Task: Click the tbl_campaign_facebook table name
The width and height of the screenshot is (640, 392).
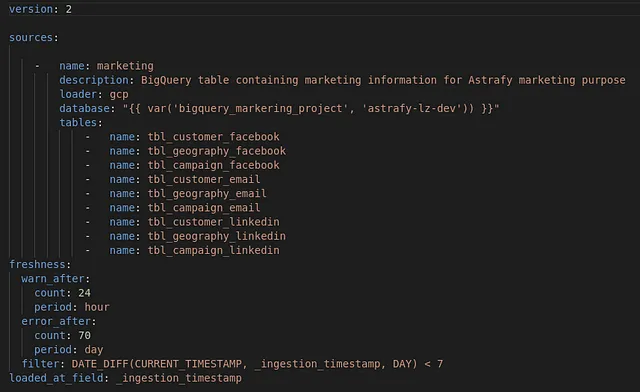Action: 213,165
